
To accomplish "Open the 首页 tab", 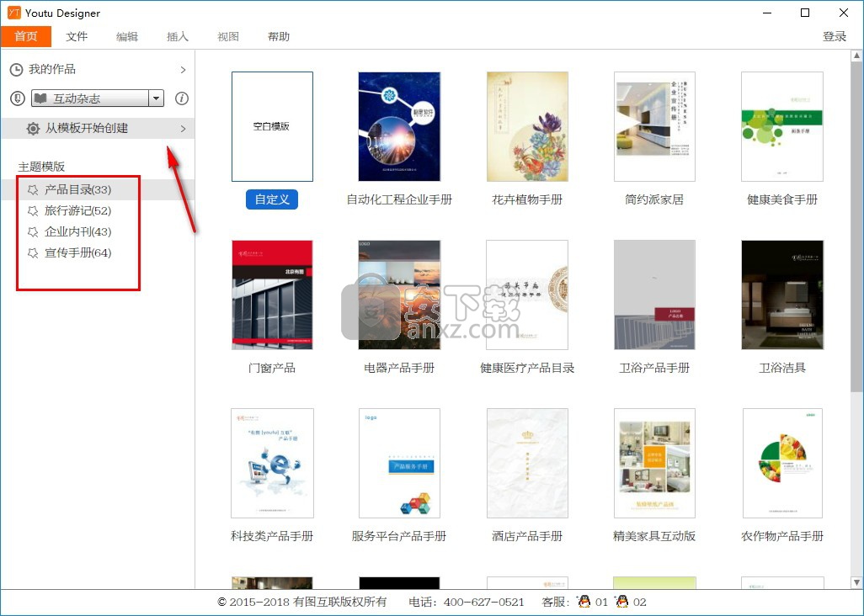I will pos(26,36).
